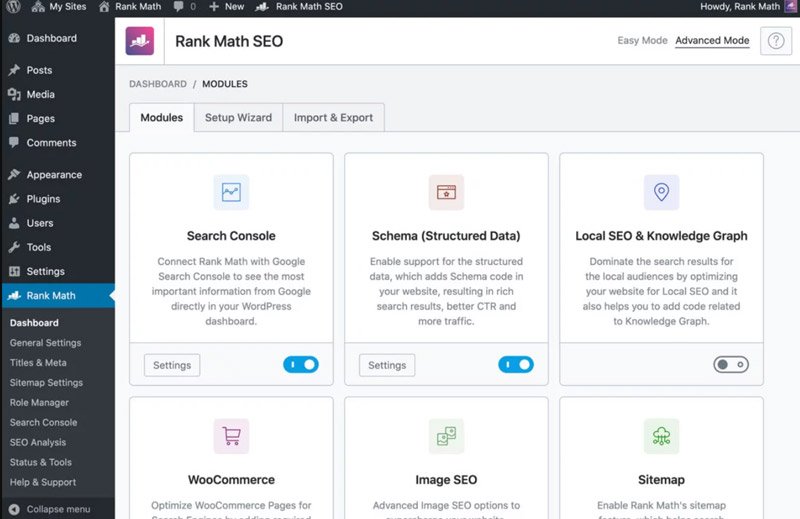Disable the Search Console module toggle

tap(301, 364)
